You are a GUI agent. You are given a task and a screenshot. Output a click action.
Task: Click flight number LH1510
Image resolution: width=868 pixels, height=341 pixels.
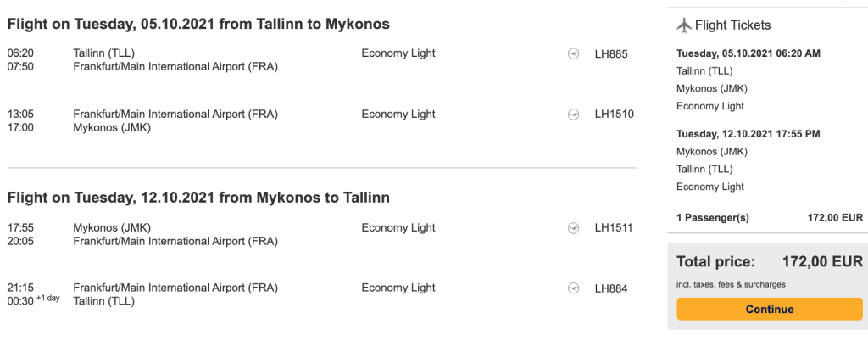coord(615,115)
